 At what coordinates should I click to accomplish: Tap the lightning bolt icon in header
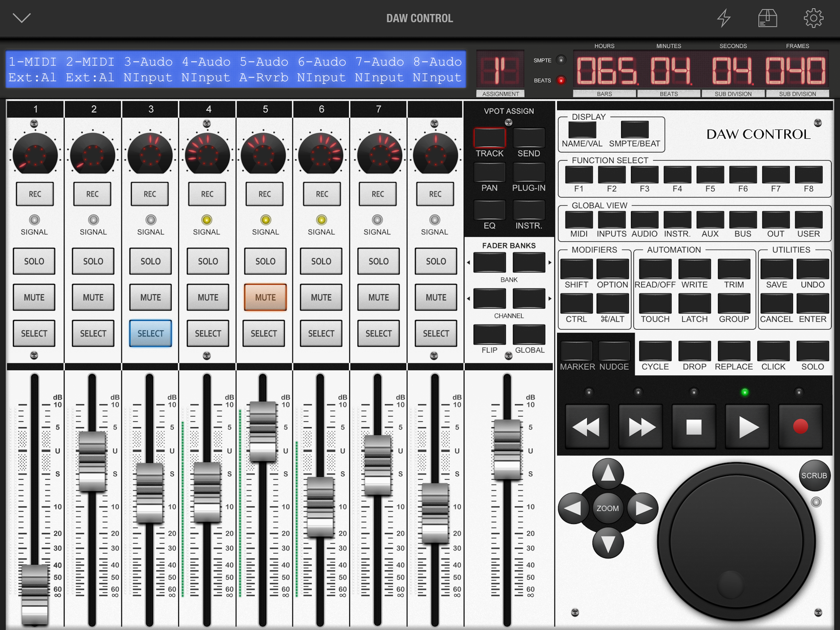pyautogui.click(x=723, y=18)
